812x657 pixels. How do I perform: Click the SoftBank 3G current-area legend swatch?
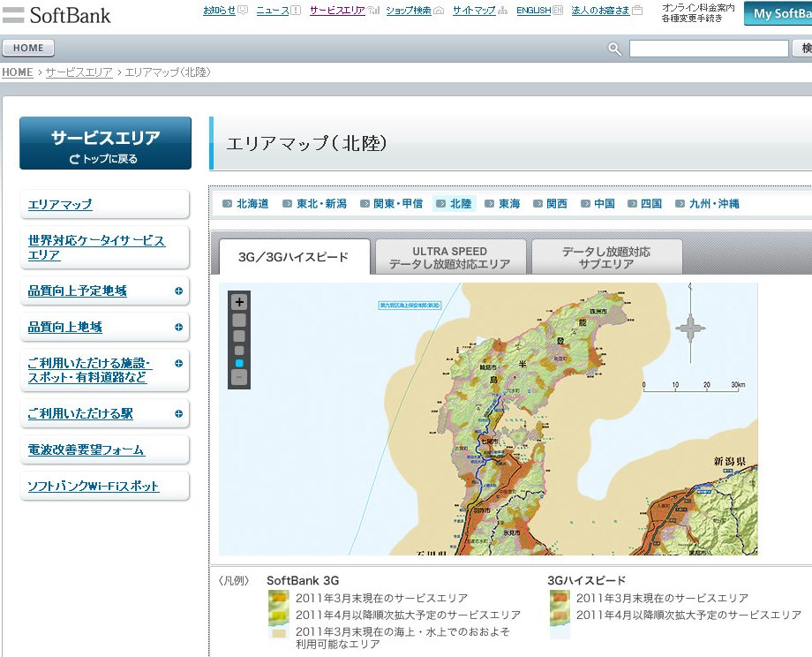278,599
